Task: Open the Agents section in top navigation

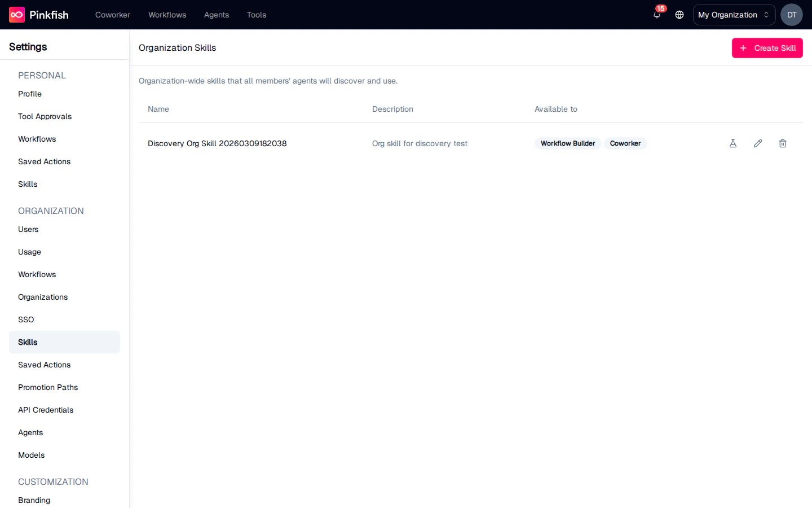Action: pyautogui.click(x=217, y=15)
